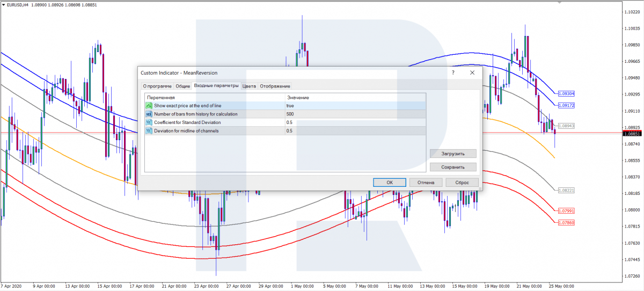Cancel the dialog using 'Отмена'
Screen dimensions: 644x291
click(426, 183)
